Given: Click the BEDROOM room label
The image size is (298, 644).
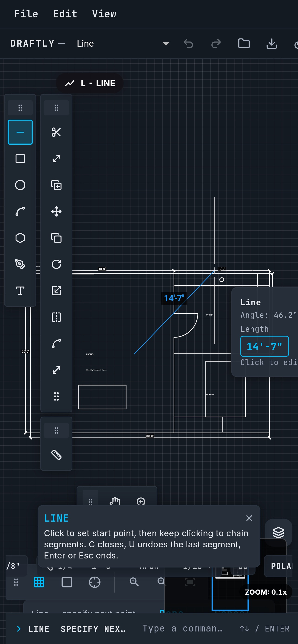Looking at the screenshot, I should coord(210,395).
